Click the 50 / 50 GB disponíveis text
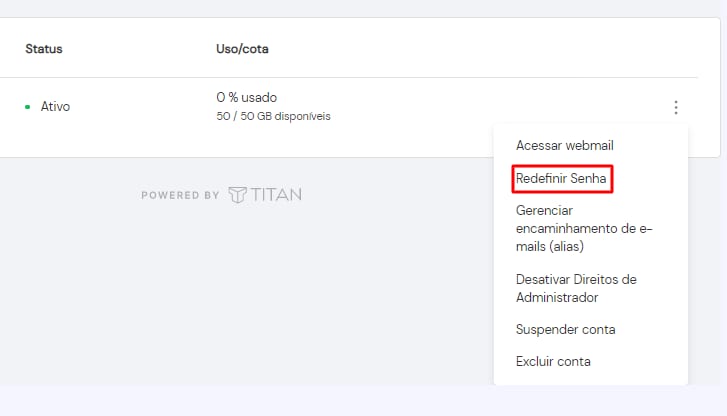The height and width of the screenshot is (416, 727). (x=273, y=116)
